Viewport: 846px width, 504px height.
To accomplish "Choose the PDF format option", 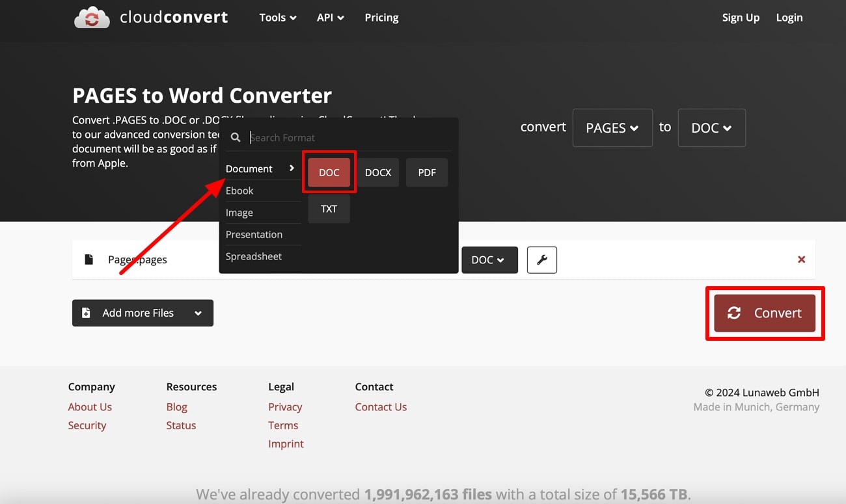I will click(427, 172).
